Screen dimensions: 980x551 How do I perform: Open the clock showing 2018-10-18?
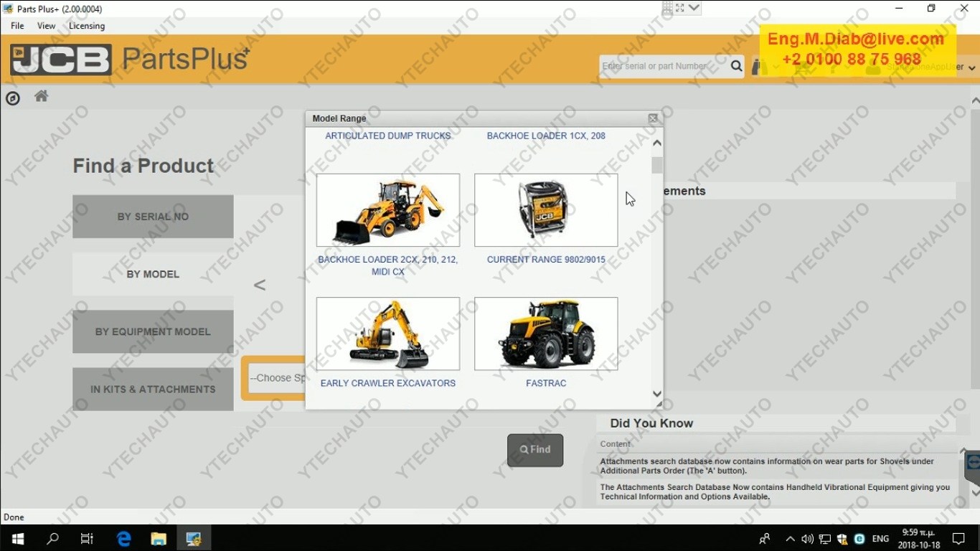pyautogui.click(x=920, y=538)
